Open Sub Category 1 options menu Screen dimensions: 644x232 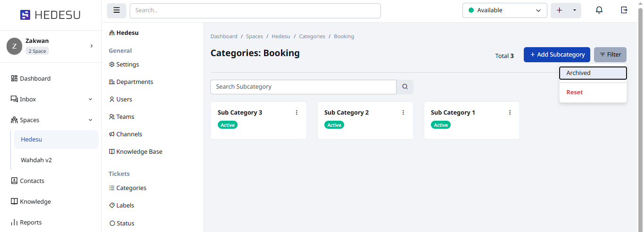[510, 113]
